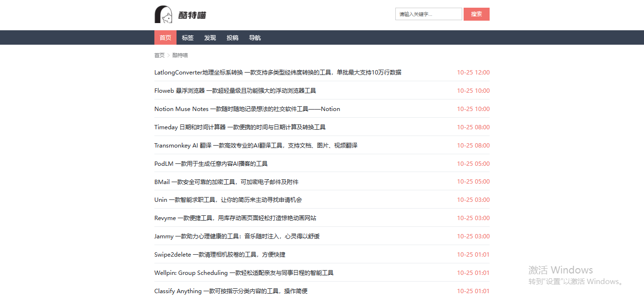This screenshot has width=644, height=297.
Task: Open the PodLM AI播客 article
Action: (211, 164)
